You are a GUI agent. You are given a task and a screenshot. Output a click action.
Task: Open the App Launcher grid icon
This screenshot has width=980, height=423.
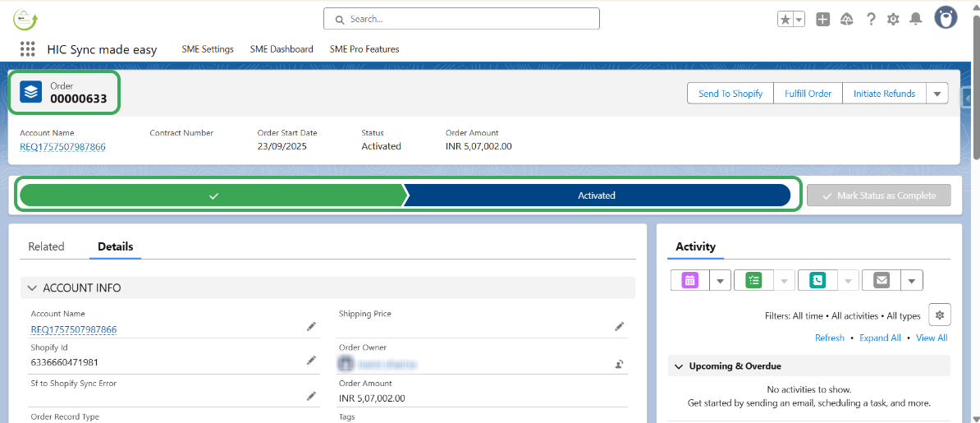coord(28,48)
